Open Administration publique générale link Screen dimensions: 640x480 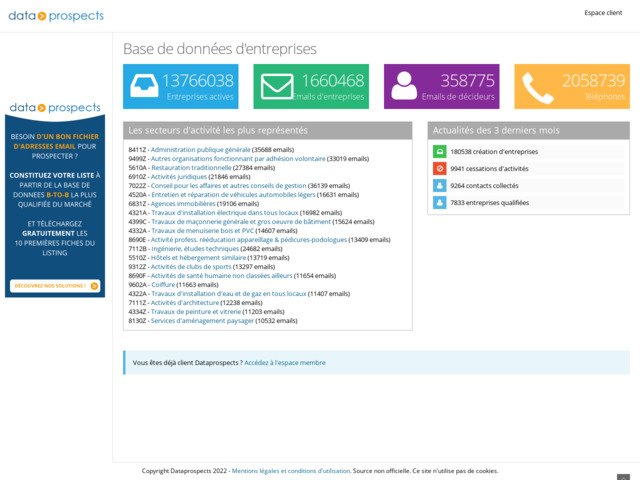[x=200, y=150]
